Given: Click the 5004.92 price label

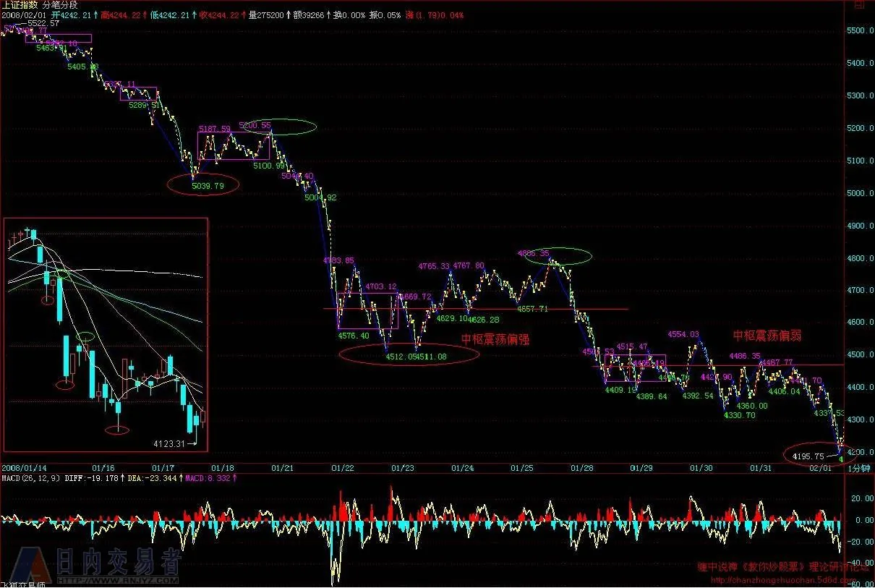Looking at the screenshot, I should click(321, 197).
